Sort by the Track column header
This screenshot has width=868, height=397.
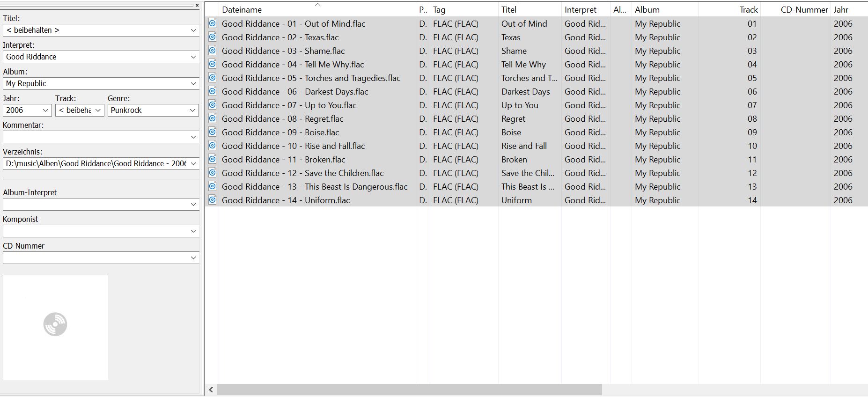730,9
